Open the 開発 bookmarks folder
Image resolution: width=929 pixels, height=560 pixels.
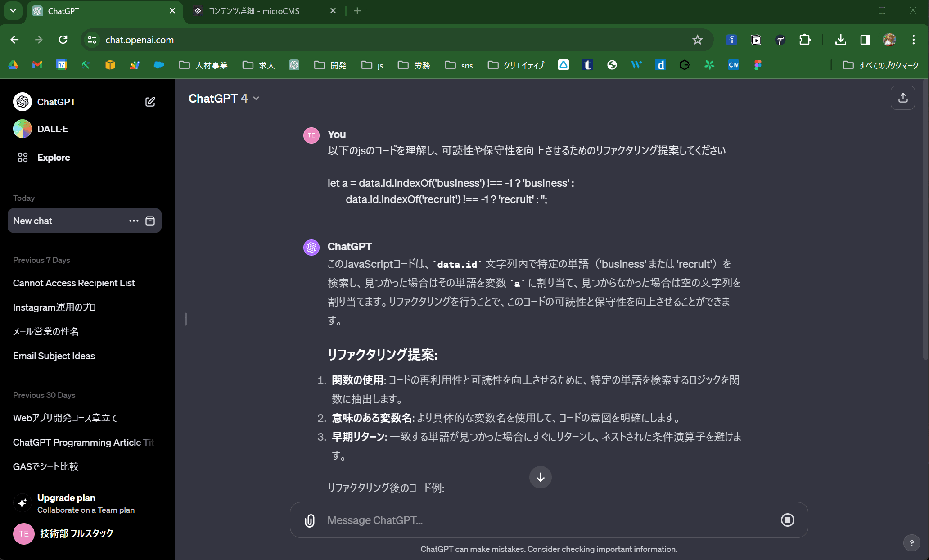[330, 65]
